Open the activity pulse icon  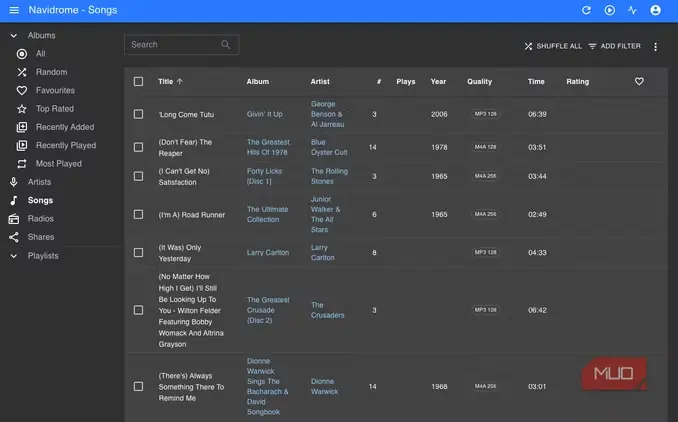(632, 10)
